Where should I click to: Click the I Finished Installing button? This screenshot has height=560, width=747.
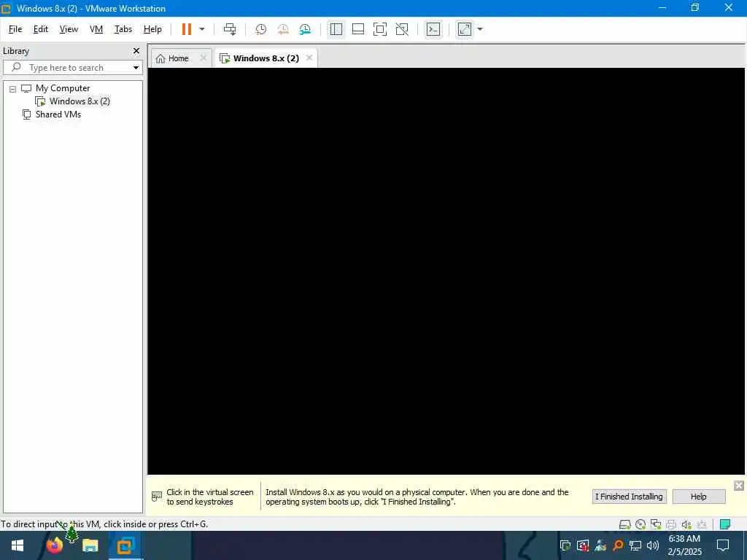(629, 496)
